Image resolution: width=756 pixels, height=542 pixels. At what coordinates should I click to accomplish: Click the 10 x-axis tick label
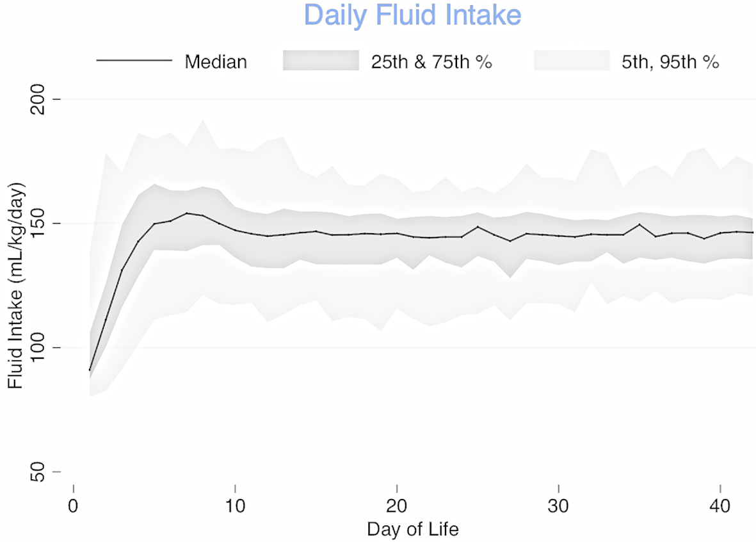click(236, 505)
